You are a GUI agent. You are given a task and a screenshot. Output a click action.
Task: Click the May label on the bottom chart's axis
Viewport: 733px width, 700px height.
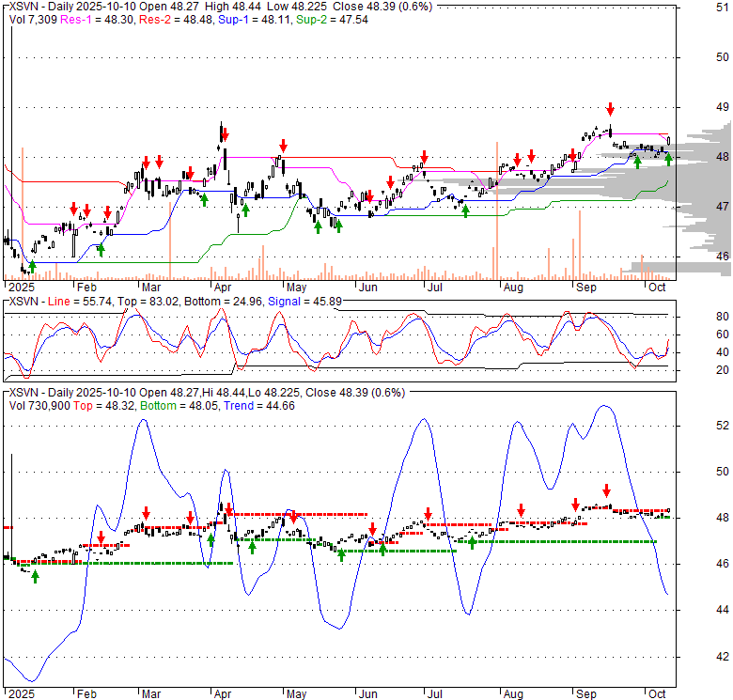coord(296,694)
